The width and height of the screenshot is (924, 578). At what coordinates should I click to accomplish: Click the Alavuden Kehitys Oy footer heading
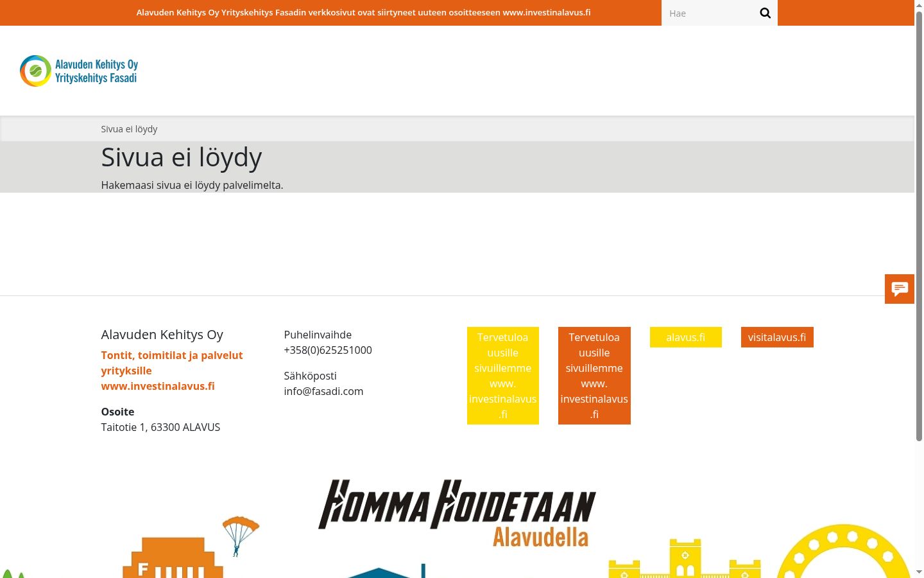[x=162, y=335]
